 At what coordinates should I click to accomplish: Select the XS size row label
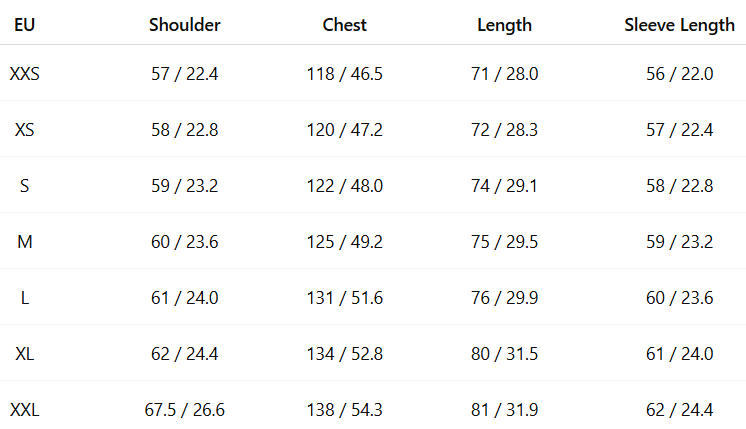(x=24, y=129)
